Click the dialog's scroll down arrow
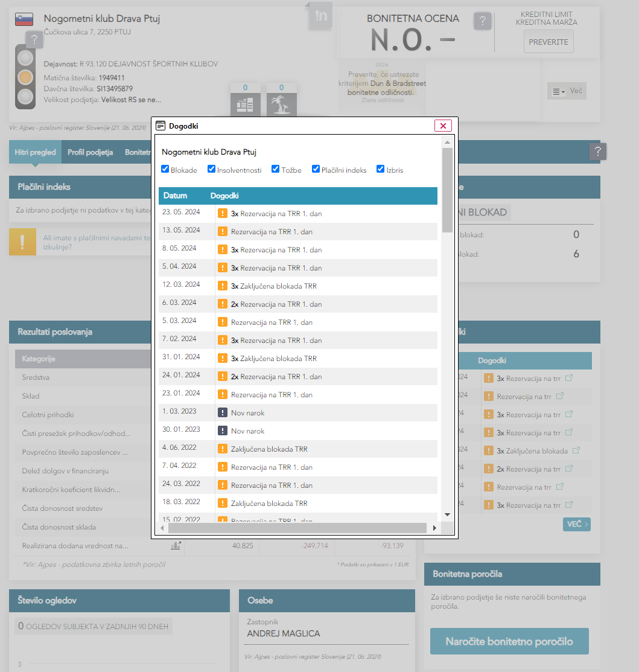This screenshot has height=672, width=639. click(447, 514)
